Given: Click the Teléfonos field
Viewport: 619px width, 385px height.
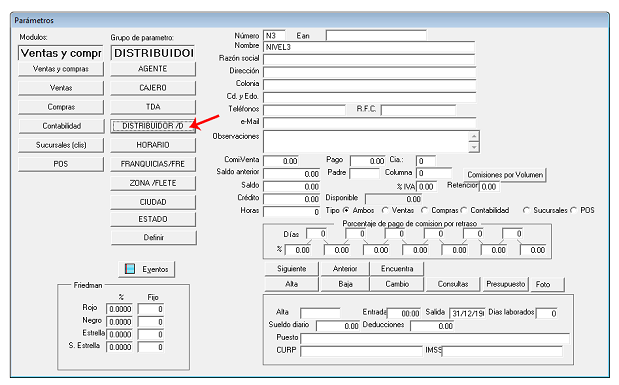Looking at the screenshot, I should (x=304, y=110).
